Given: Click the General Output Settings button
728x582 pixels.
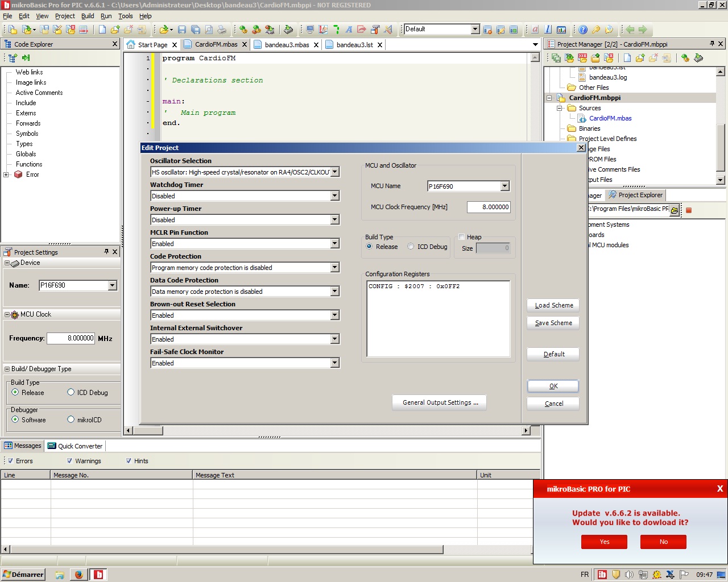Looking at the screenshot, I should [x=439, y=402].
